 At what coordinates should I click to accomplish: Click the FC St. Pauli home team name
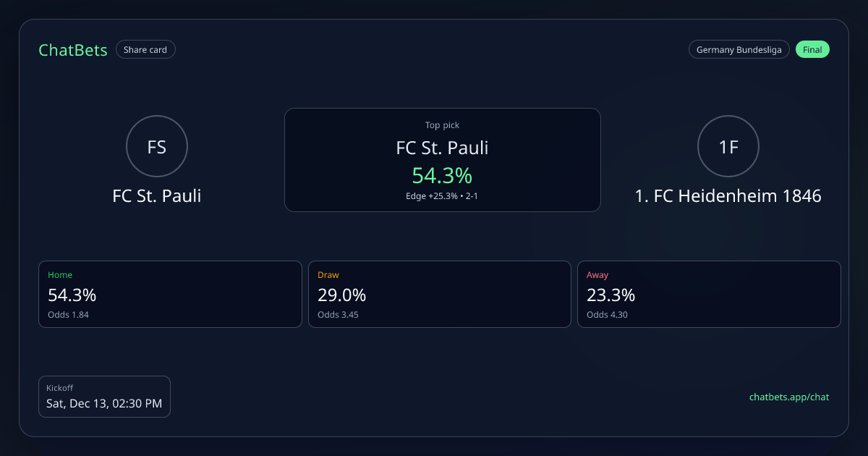click(157, 195)
